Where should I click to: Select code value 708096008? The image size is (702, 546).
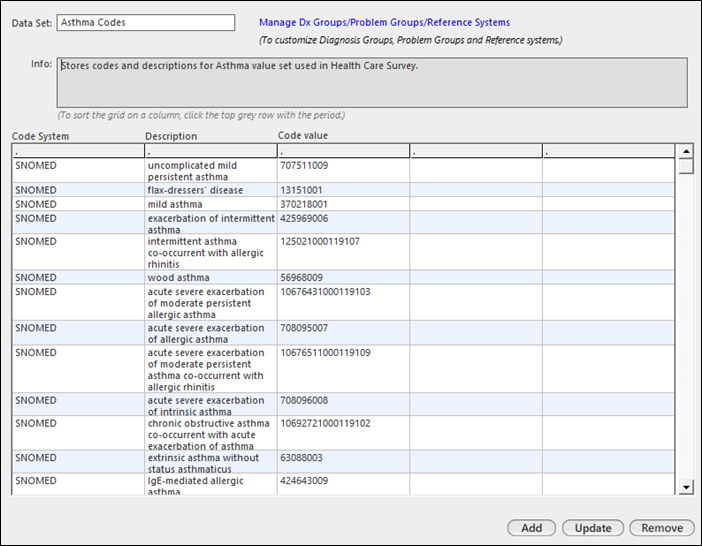(x=343, y=405)
